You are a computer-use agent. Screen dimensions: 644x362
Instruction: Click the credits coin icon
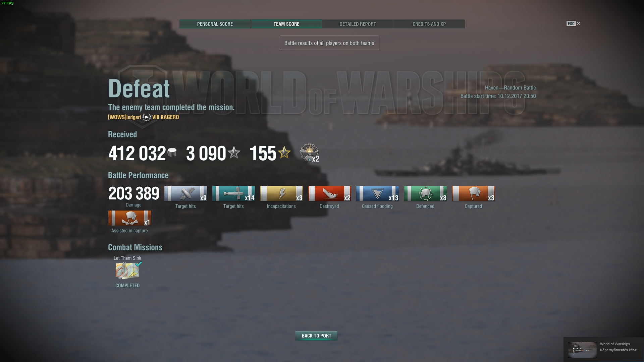coord(172,153)
